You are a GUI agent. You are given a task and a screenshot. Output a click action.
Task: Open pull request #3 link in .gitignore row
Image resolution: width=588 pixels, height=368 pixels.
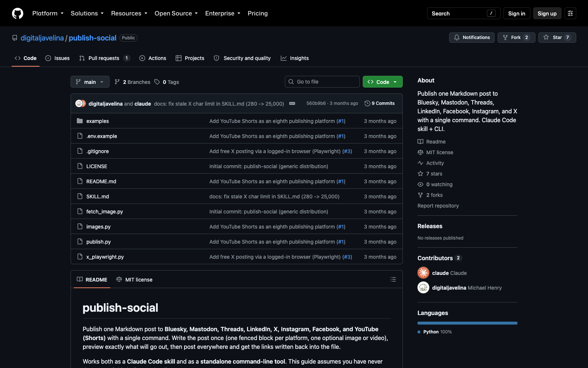click(x=347, y=151)
